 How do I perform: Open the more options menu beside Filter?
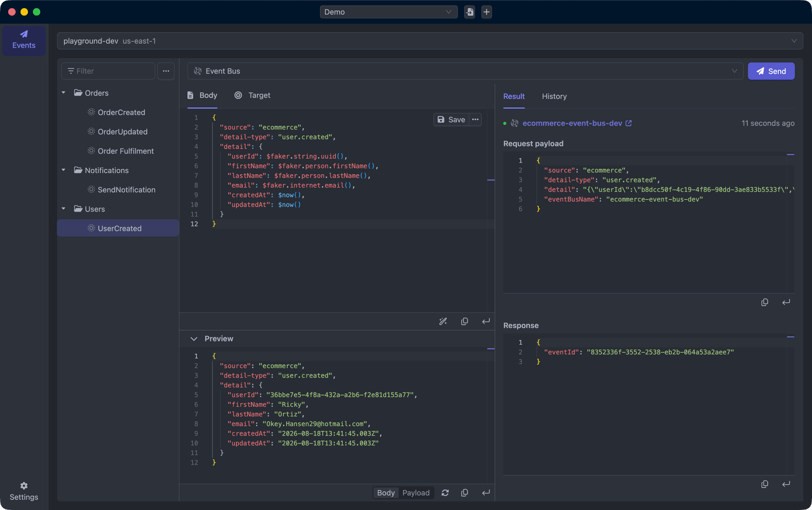point(166,71)
